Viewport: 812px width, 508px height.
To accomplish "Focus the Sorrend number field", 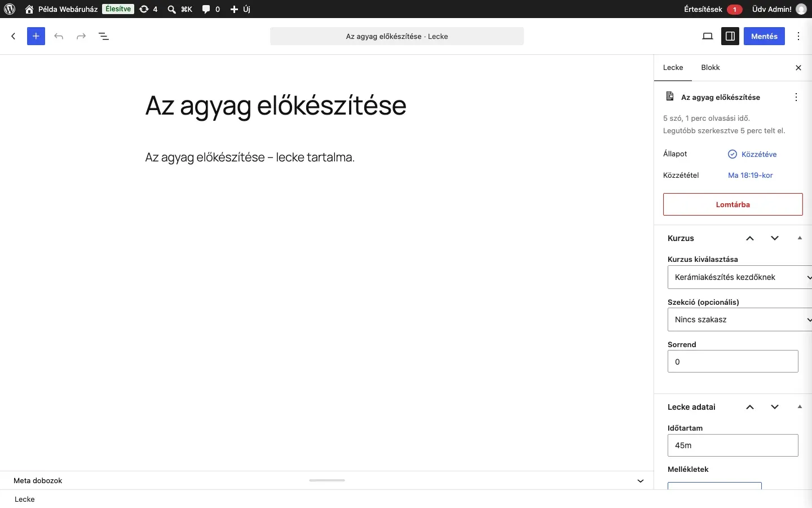I will coord(733,361).
